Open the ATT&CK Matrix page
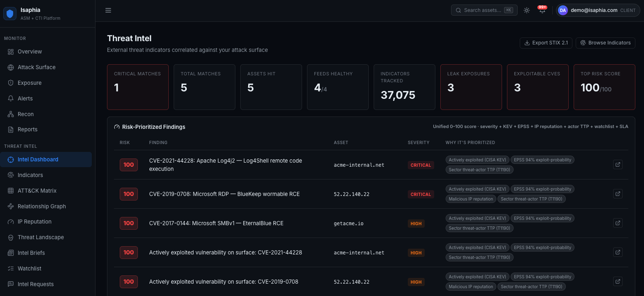This screenshot has height=296, width=644. (46, 191)
